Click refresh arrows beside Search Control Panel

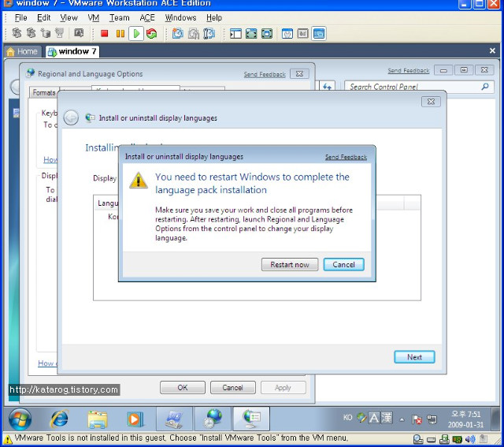[x=328, y=87]
